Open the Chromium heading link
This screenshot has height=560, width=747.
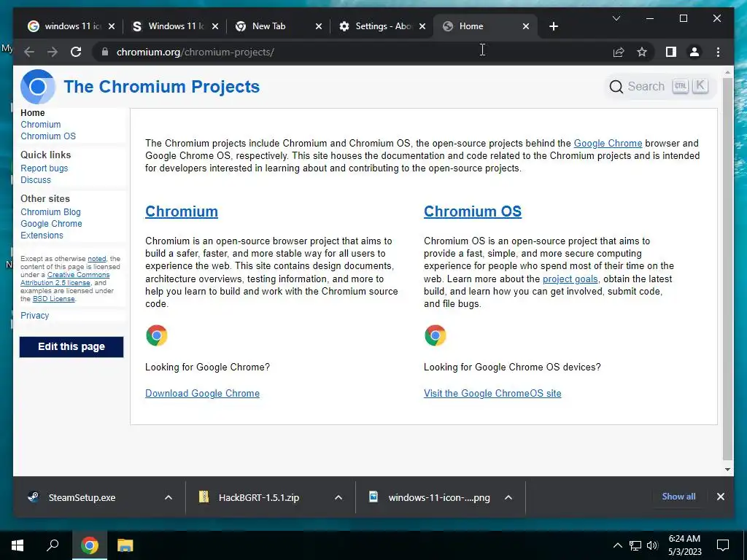tap(182, 211)
